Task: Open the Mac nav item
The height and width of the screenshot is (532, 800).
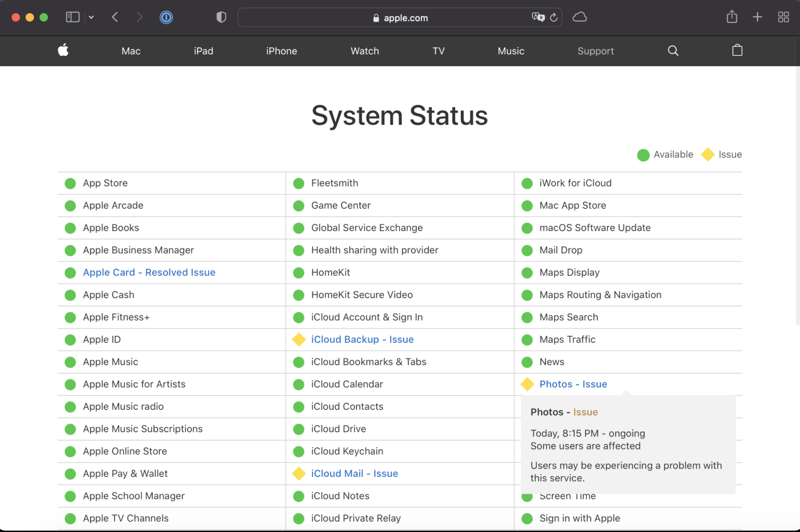Action: click(x=131, y=51)
